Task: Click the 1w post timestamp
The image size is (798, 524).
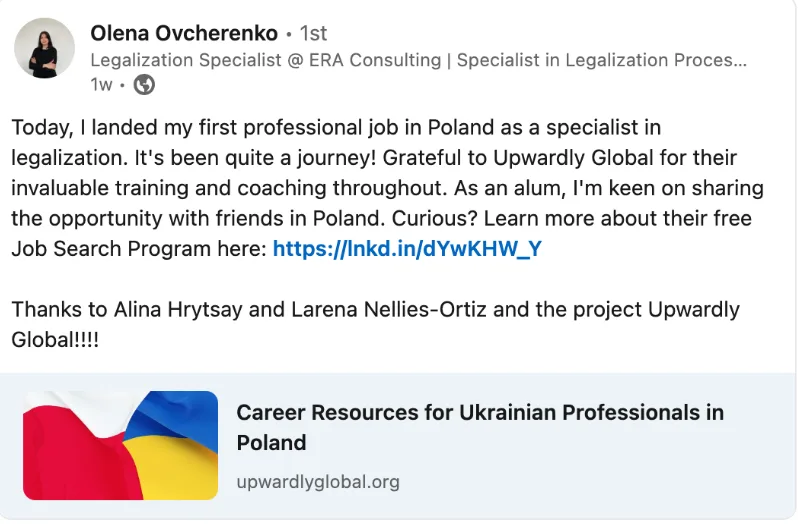Action: pos(101,85)
